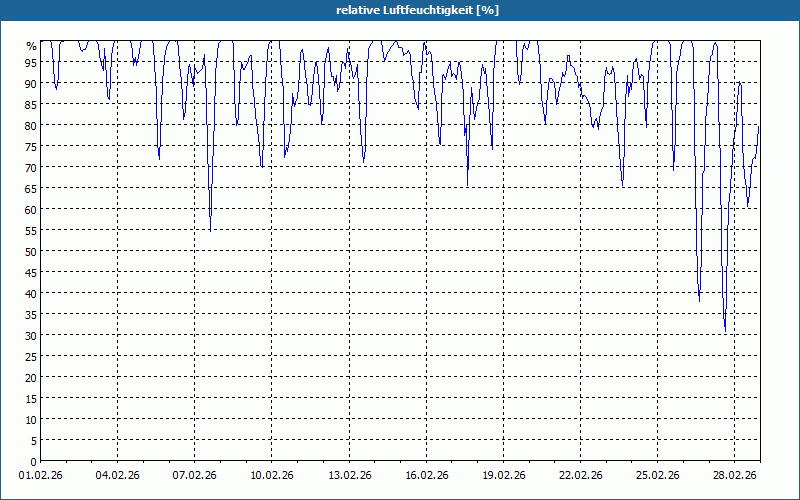Click the y-axis value 10
This screenshot has height=500, width=800.
click(x=31, y=419)
